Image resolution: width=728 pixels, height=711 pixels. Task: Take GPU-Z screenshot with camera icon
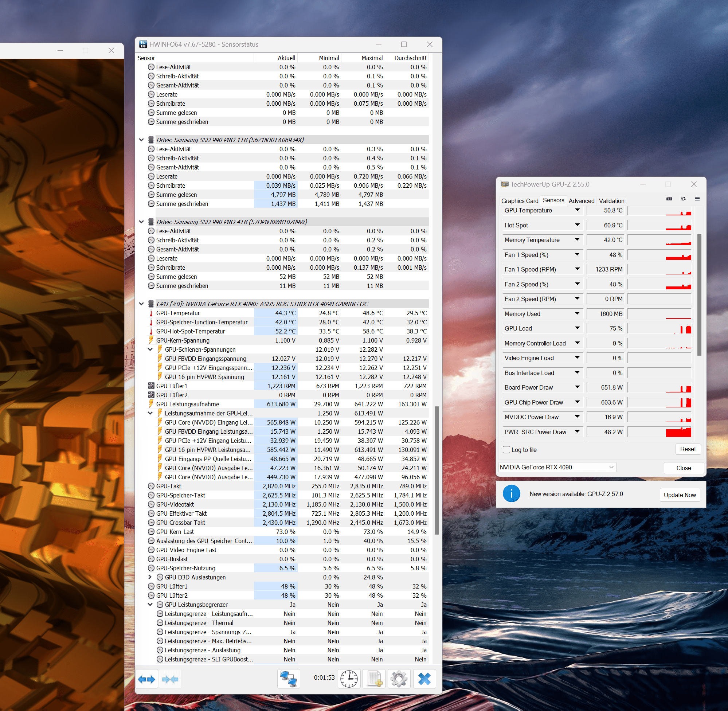[669, 199]
